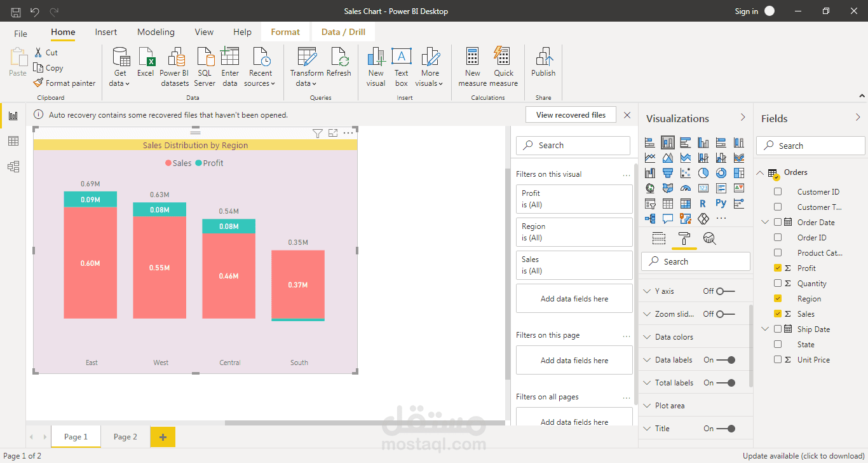This screenshot has width=868, height=463.
Task: Switch to Model view in sidebar
Action: pos(13,167)
